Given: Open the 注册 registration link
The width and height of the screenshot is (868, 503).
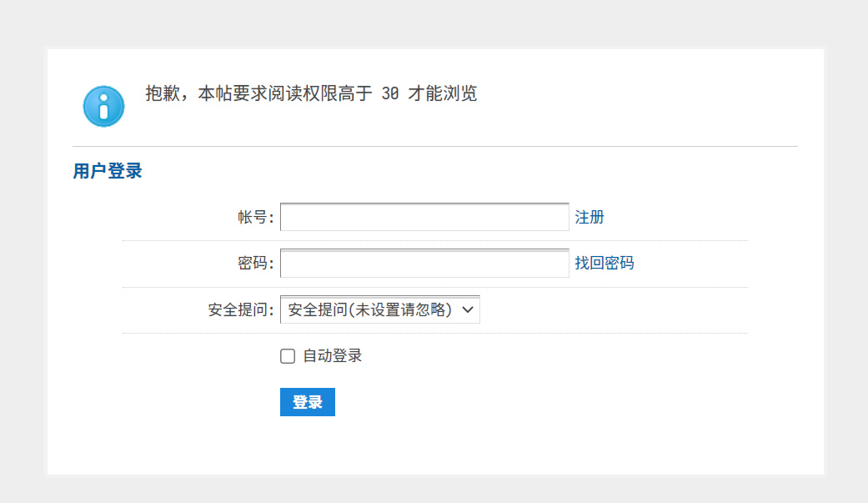Looking at the screenshot, I should (590, 218).
